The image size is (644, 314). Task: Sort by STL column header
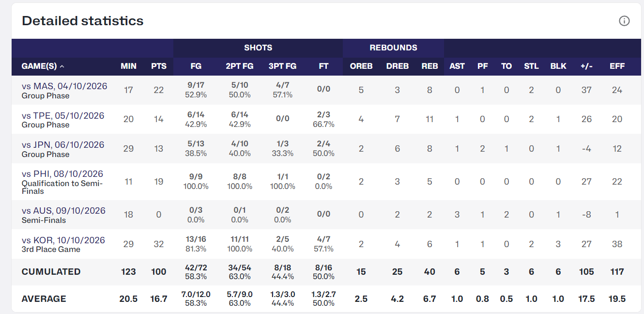tap(531, 66)
